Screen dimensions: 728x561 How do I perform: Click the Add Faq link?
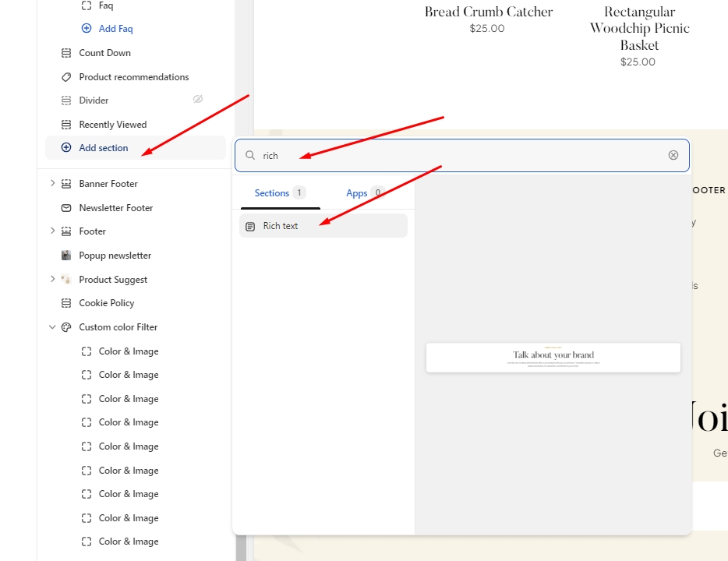(x=115, y=29)
